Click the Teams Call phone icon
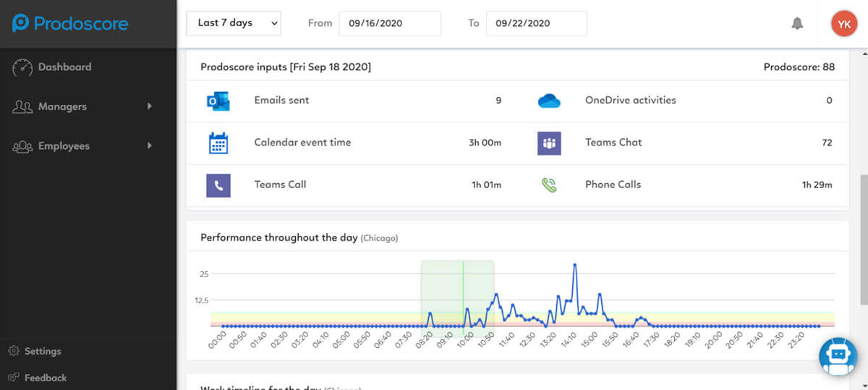Image resolution: width=868 pixels, height=390 pixels. pyautogui.click(x=218, y=185)
